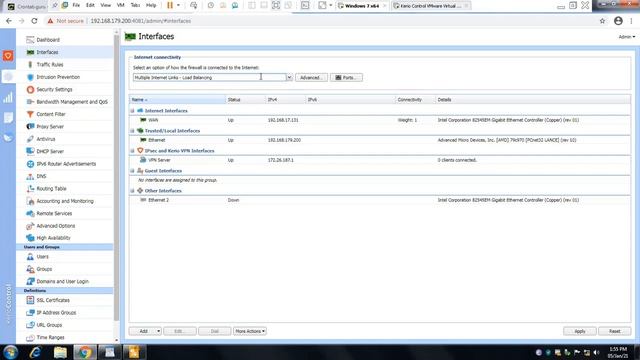Open the Internet connectivity mode dropdown
The image size is (640, 360).
click(289, 78)
